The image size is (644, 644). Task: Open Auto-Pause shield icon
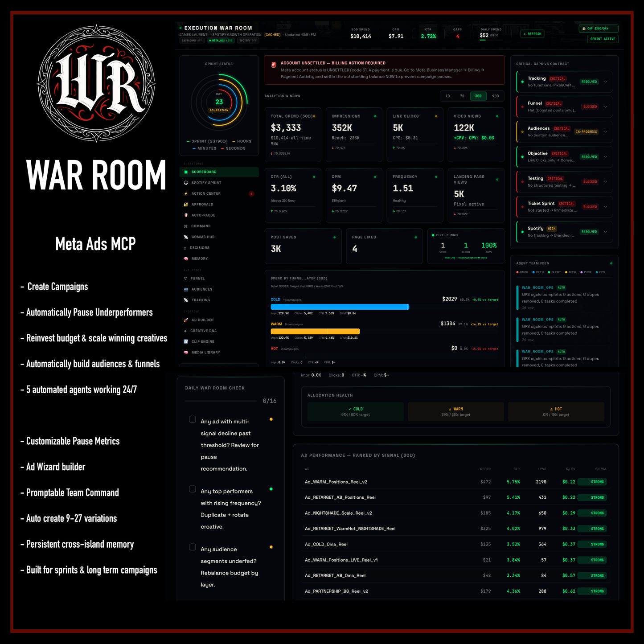186,215
